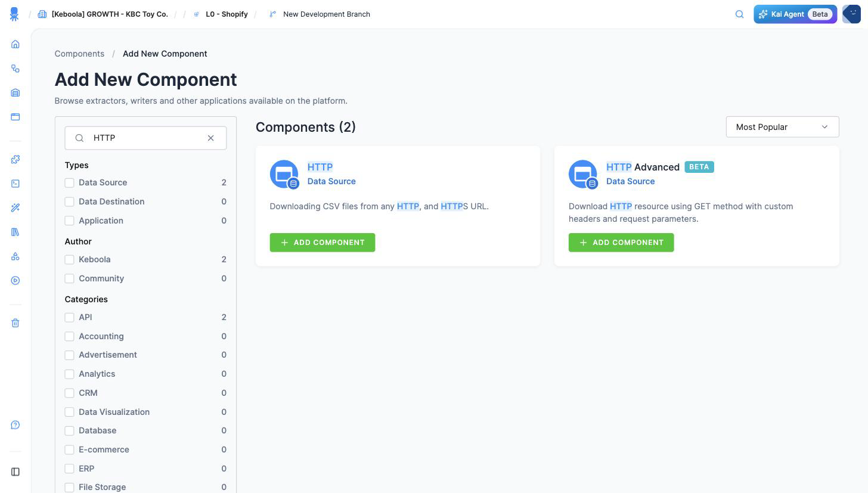
Task: Click the Types filter heading
Action: [76, 165]
